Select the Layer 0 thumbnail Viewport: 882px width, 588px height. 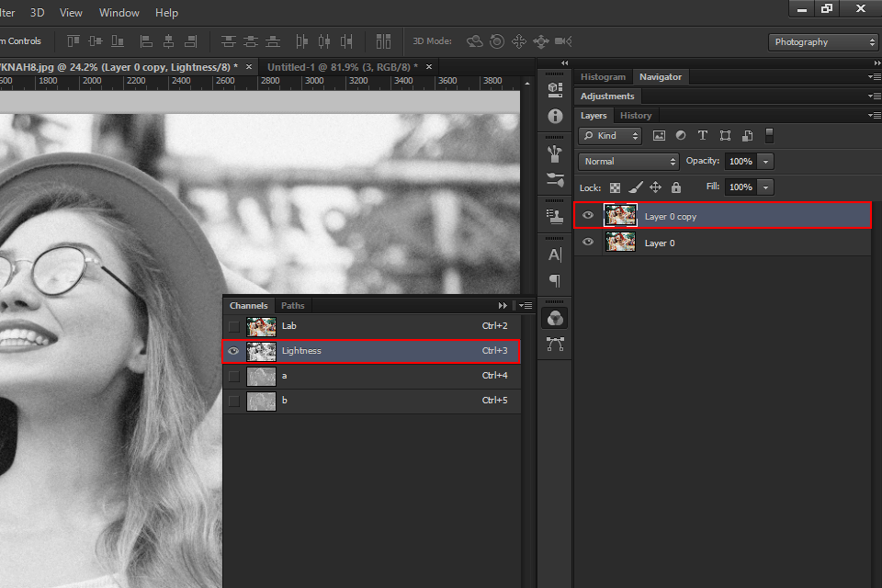620,243
